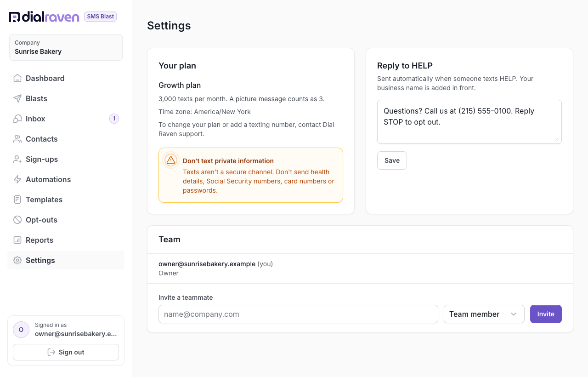Click the Reports chart icon
Viewport: 588px width, 377px height.
click(x=17, y=240)
